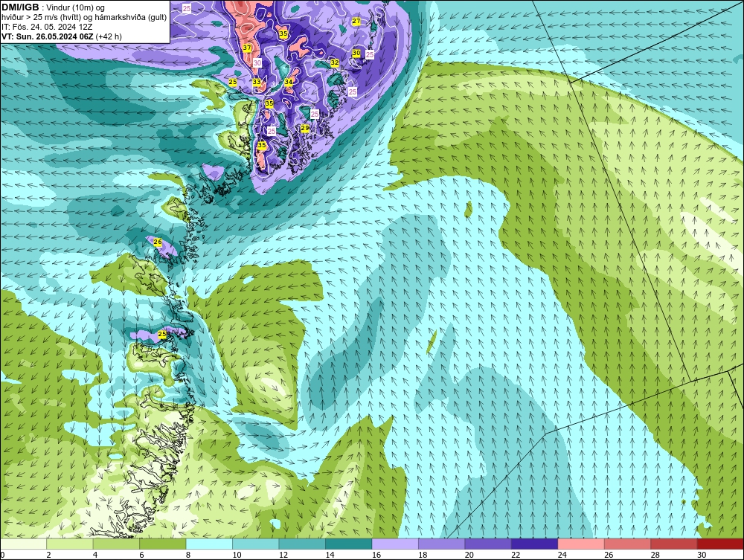
Task: Pick the yellow gust label '34'
Action: coord(289,82)
